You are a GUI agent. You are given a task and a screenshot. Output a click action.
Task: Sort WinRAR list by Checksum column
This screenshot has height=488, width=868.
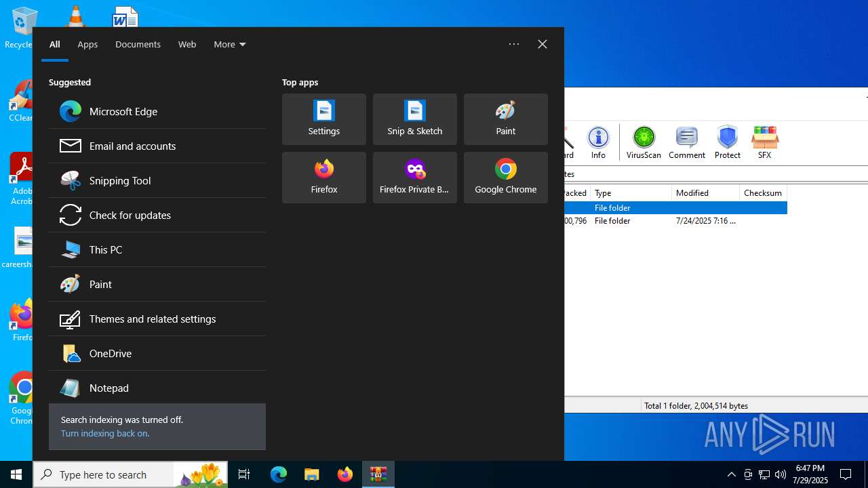763,193
